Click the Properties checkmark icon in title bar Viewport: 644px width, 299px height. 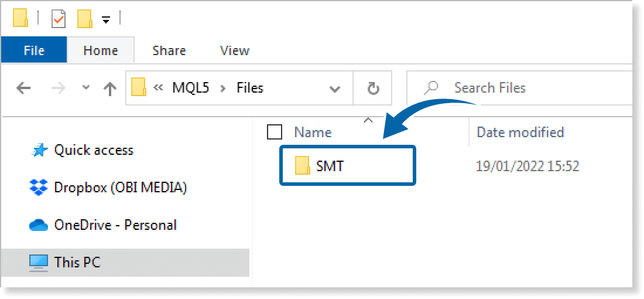coord(59,19)
